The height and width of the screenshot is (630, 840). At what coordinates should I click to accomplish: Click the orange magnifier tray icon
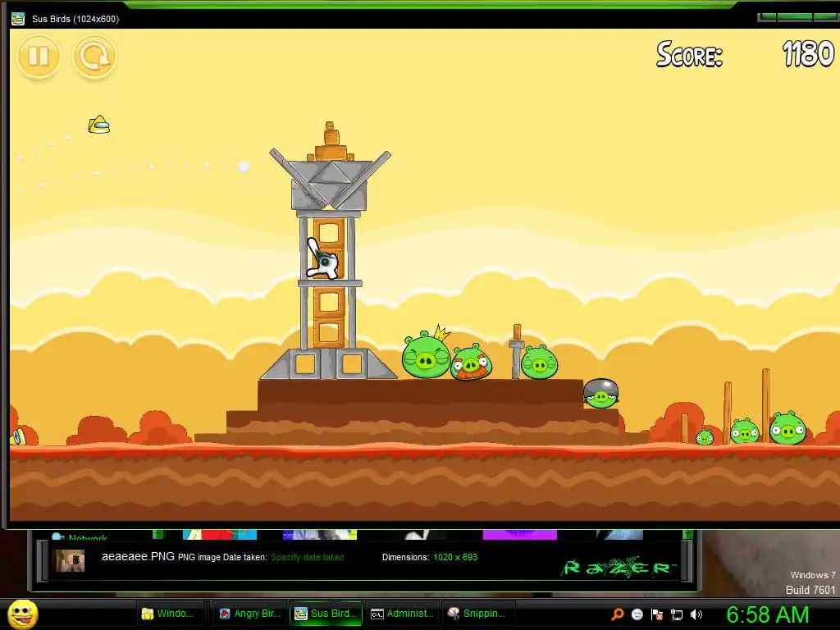[x=618, y=614]
